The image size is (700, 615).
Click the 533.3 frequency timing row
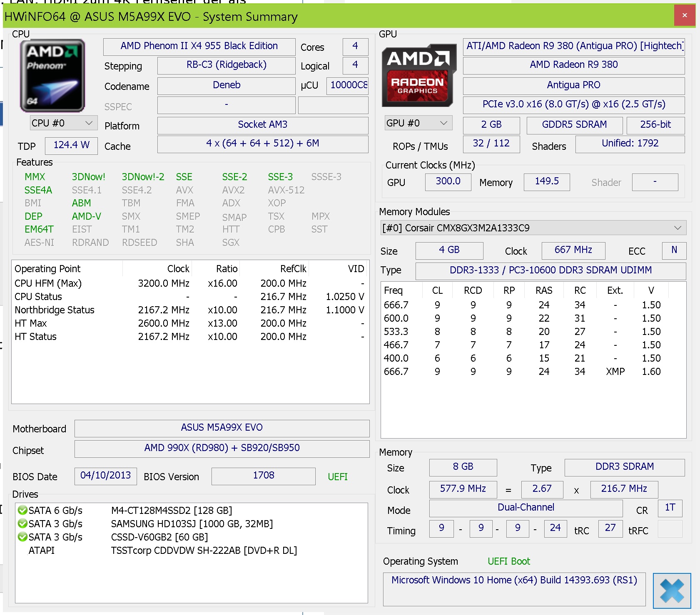point(533,332)
